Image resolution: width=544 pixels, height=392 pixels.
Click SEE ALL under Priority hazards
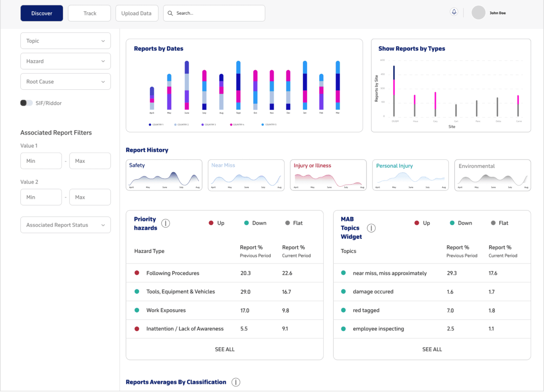[x=224, y=349]
